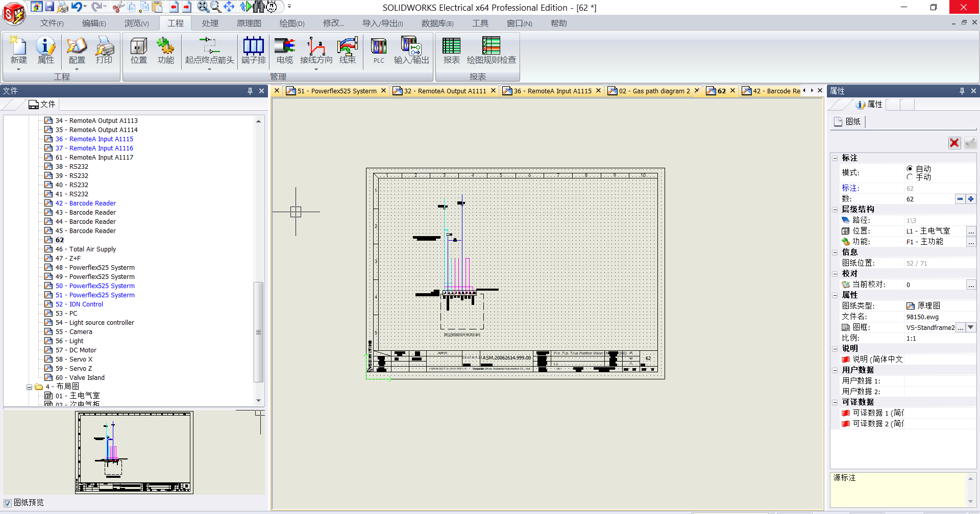Viewport: 980px width, 514px height.
Task: Collapse the '4 - 布局图' folder in tree
Action: coord(30,387)
